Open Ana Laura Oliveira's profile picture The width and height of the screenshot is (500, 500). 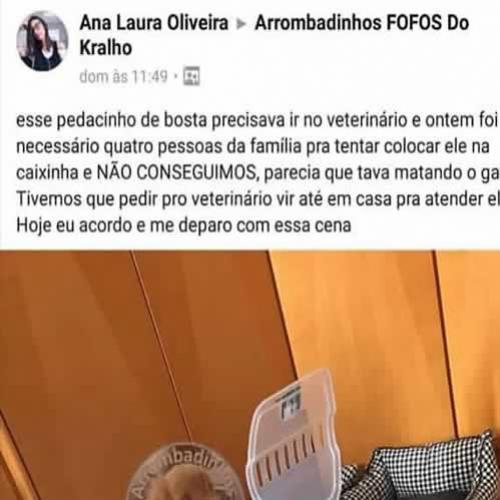point(42,41)
